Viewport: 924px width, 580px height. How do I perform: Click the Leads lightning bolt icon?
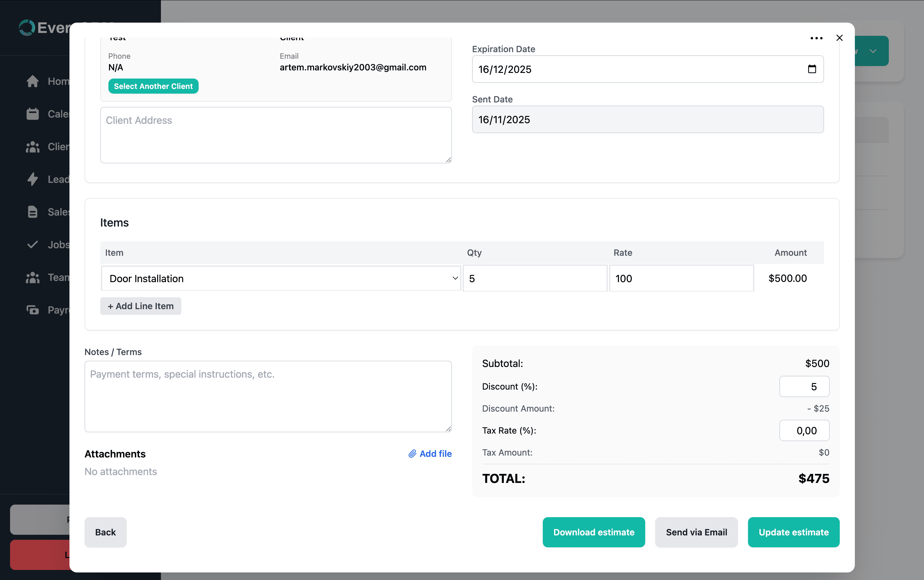pos(33,179)
